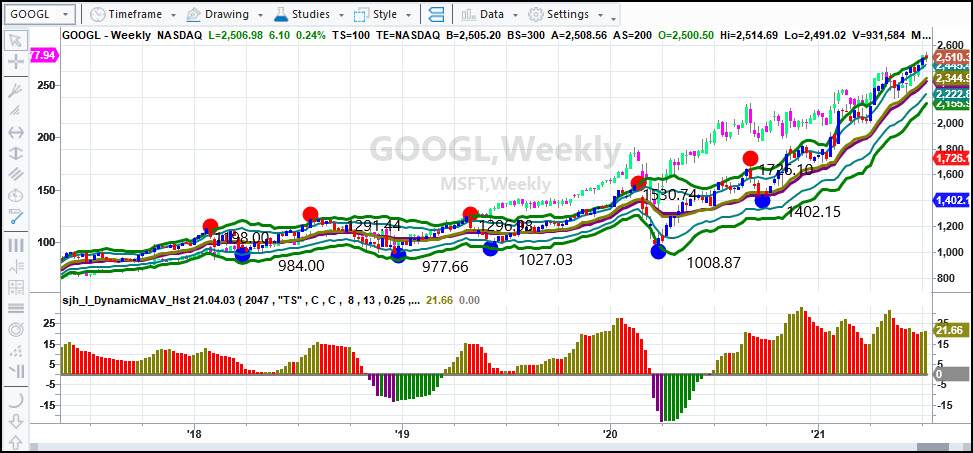The image size is (973, 453).
Task: Open the Drawing menu
Action: [x=226, y=14]
